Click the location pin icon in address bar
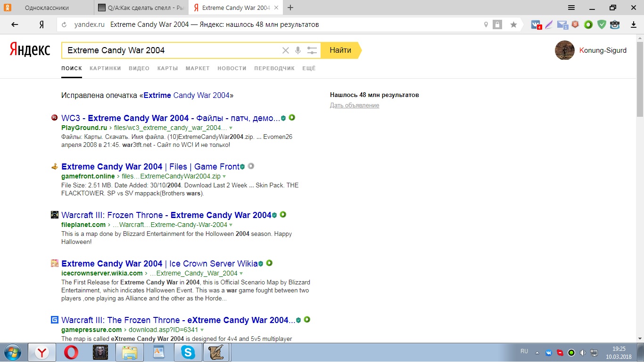The width and height of the screenshot is (644, 364). tap(486, 24)
